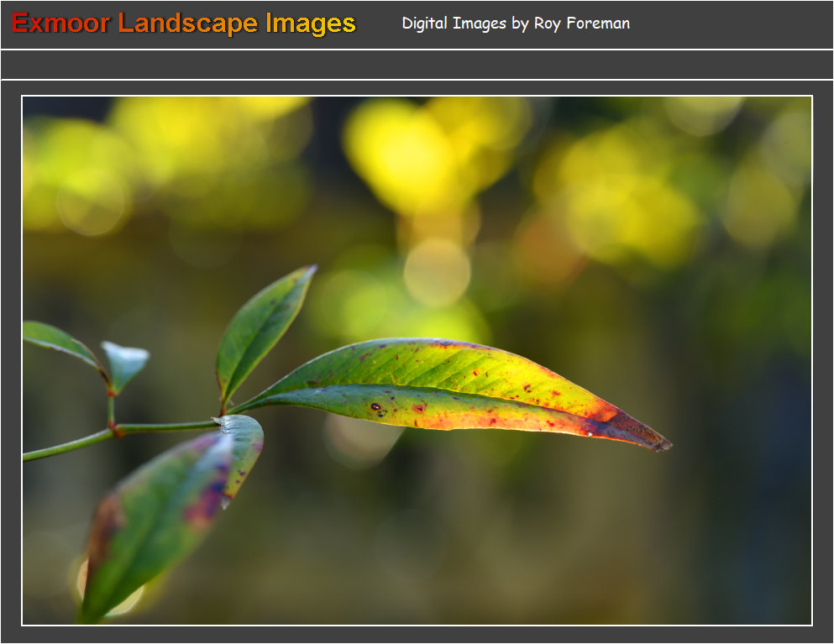Image resolution: width=834 pixels, height=644 pixels.
Task: Click the name Roy Foreman in the header
Action: click(x=581, y=24)
